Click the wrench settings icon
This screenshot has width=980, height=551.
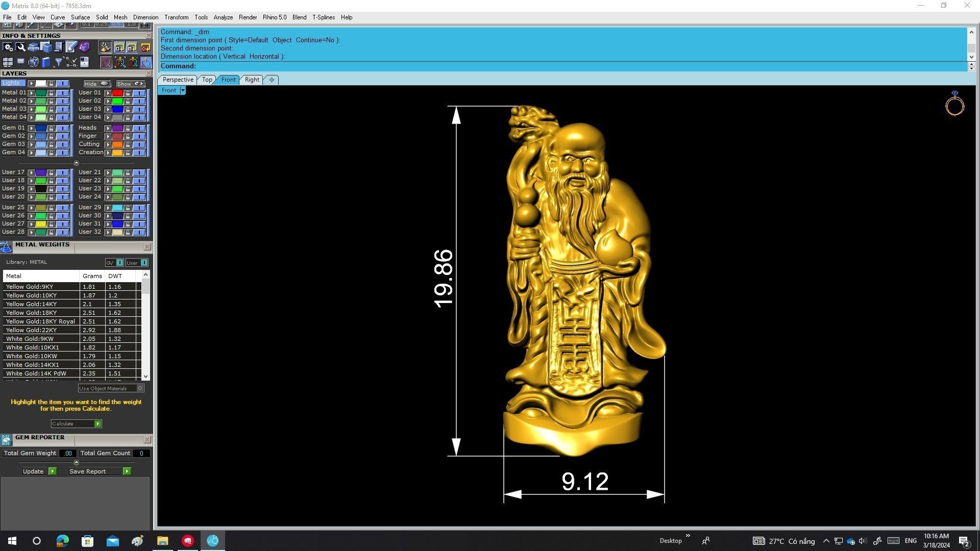(20, 47)
